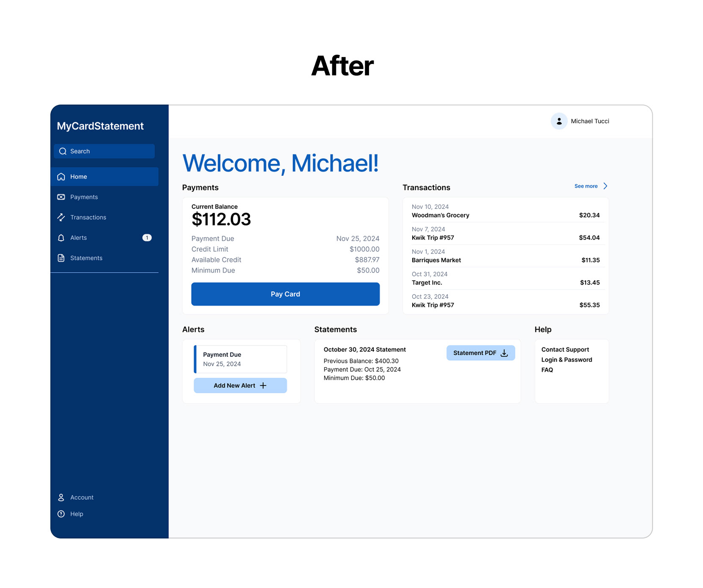703x588 pixels.
Task: Click the Payment Due Nov 25, 2024 value
Action: 358,239
